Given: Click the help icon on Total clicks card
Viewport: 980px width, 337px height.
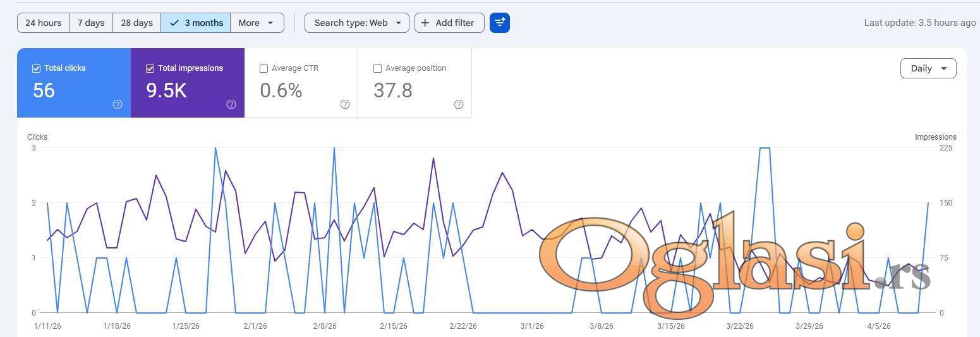Looking at the screenshot, I should [118, 104].
